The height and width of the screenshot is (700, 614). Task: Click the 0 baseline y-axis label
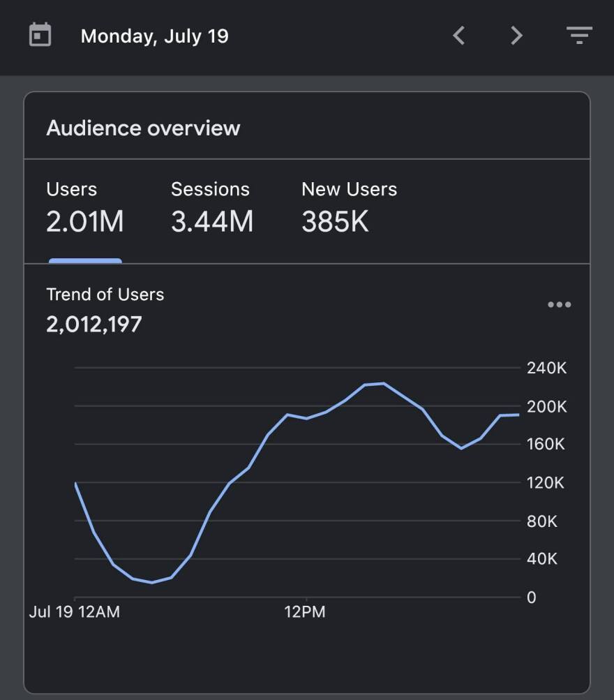[532, 597]
